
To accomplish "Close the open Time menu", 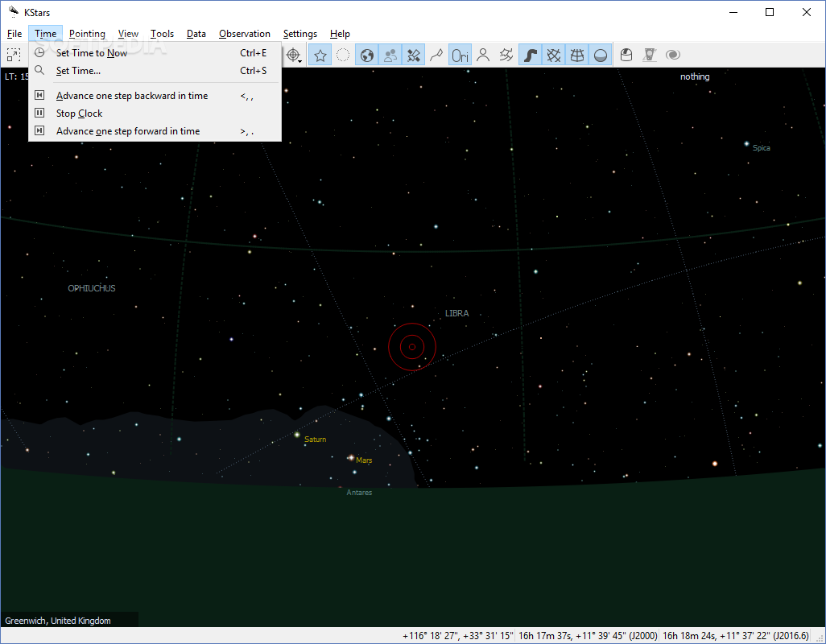I will click(x=45, y=34).
